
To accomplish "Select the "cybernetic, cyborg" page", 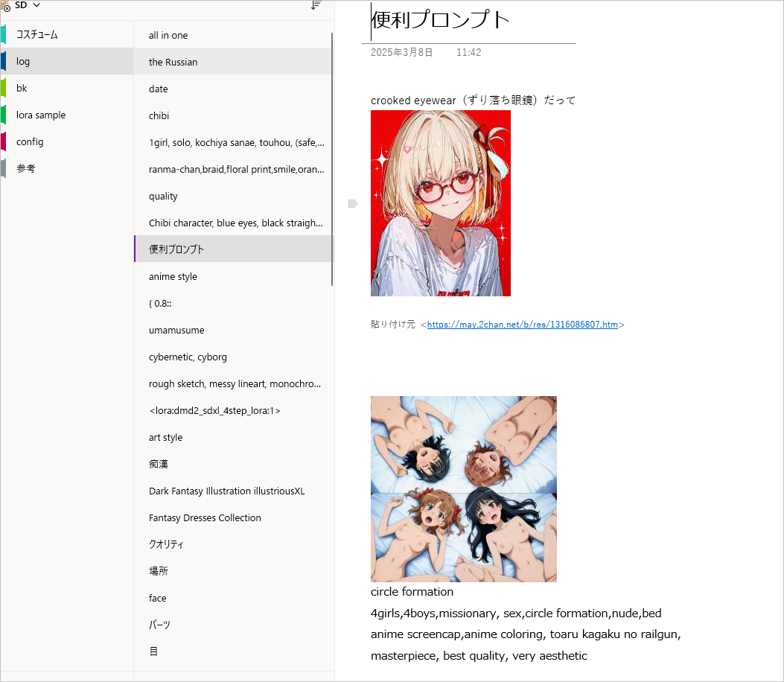I will tap(188, 357).
